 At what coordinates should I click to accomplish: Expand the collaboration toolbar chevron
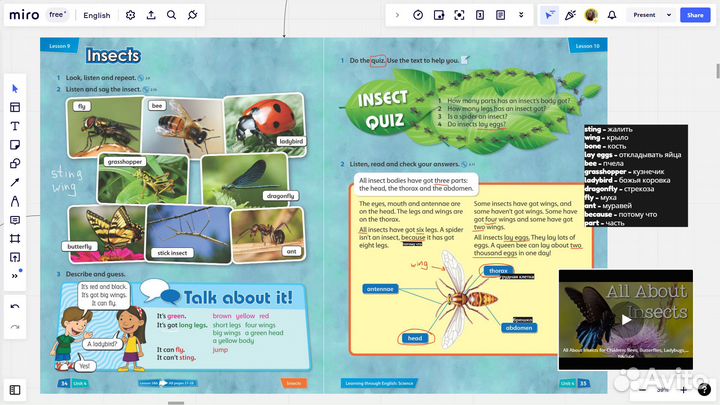[x=397, y=15]
